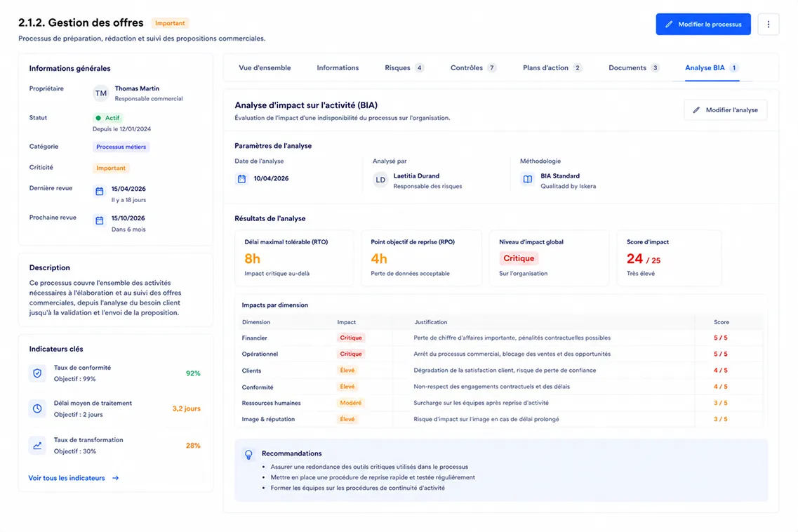Click the 28% transformation value
The height and width of the screenshot is (532, 798).
pos(193,446)
